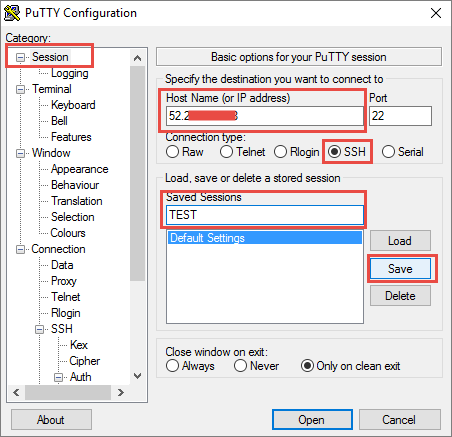Click the Saved Sessions text field
452x437 pixels.
[x=265, y=215]
